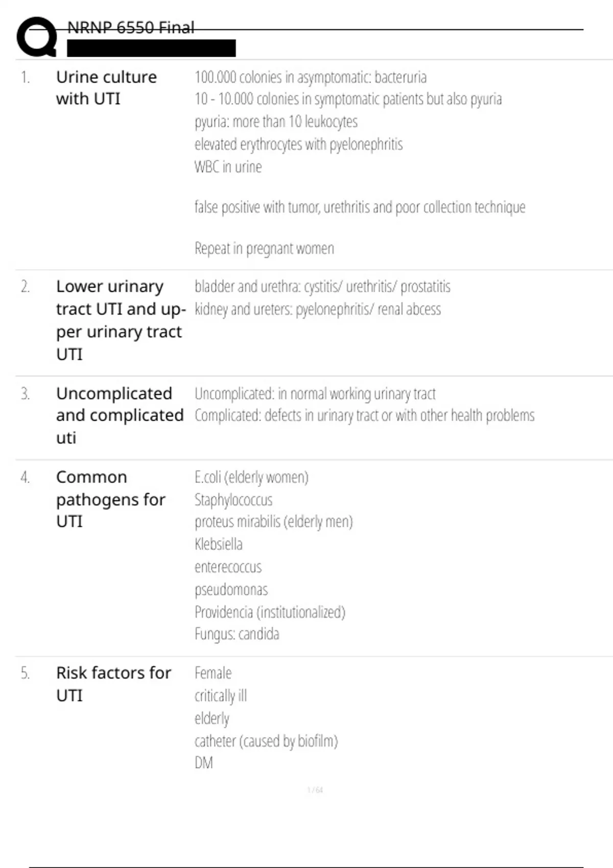This screenshot has width=613, height=868.
Task: Click the Complicated: defects in urinary tract line
Action: tap(364, 416)
